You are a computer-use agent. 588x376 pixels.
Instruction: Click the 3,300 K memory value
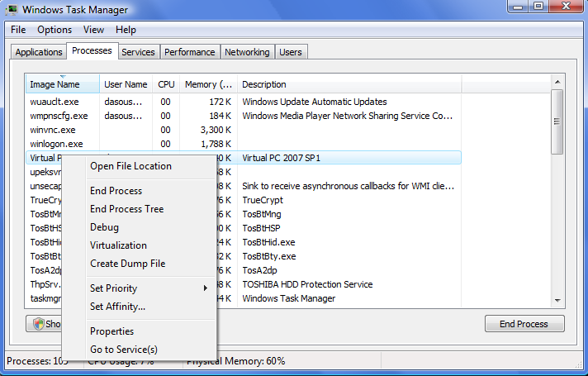pyautogui.click(x=216, y=130)
